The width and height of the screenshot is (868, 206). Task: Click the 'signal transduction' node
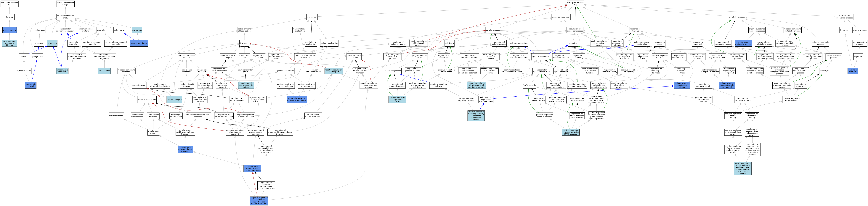pos(540,57)
